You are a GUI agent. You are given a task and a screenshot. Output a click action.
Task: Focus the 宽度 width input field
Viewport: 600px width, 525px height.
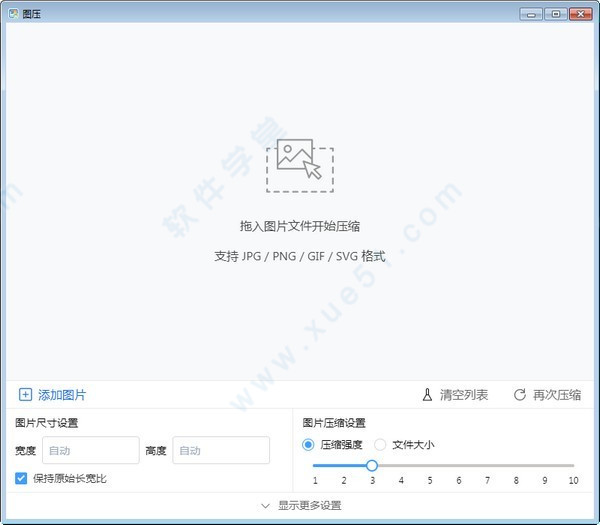(x=91, y=450)
